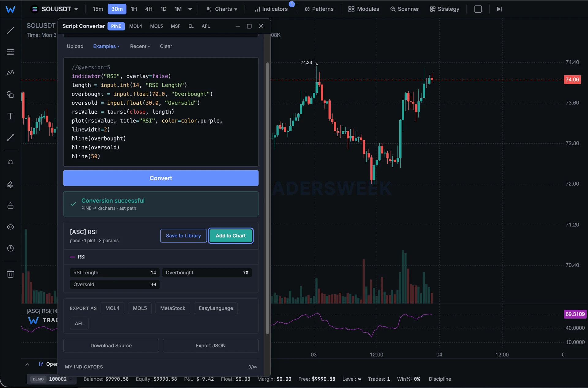This screenshot has width=588, height=388.
Task: Click the purple RSI plot color swatch
Action: pos(73,257)
